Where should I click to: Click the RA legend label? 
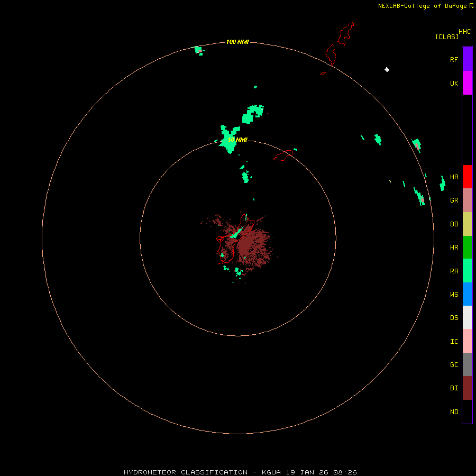tap(454, 271)
